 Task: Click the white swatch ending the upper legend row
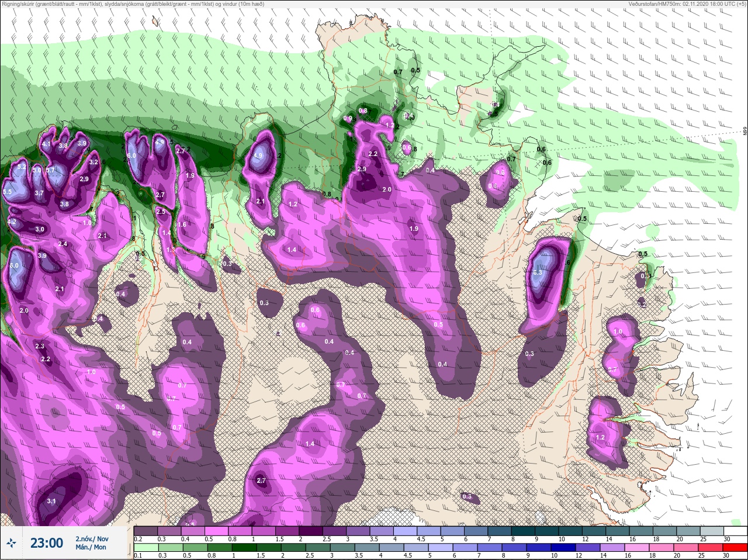pos(735,531)
